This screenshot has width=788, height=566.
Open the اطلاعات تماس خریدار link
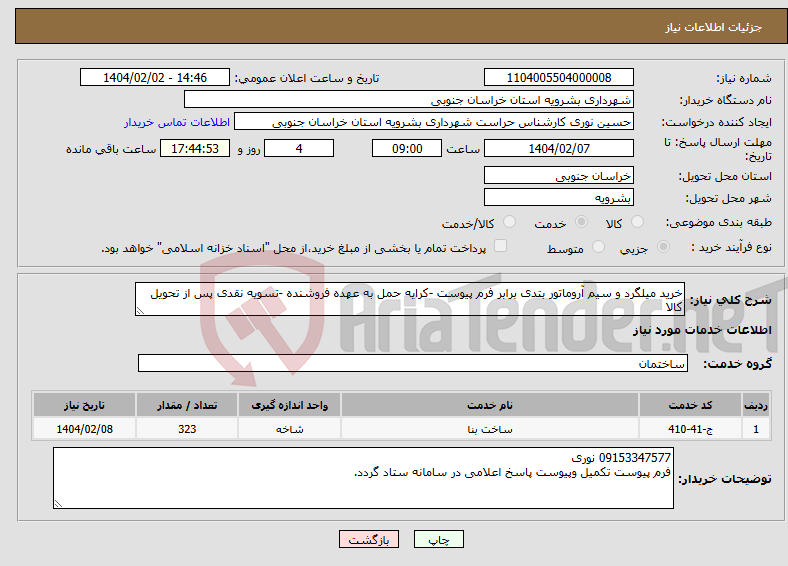[177, 122]
